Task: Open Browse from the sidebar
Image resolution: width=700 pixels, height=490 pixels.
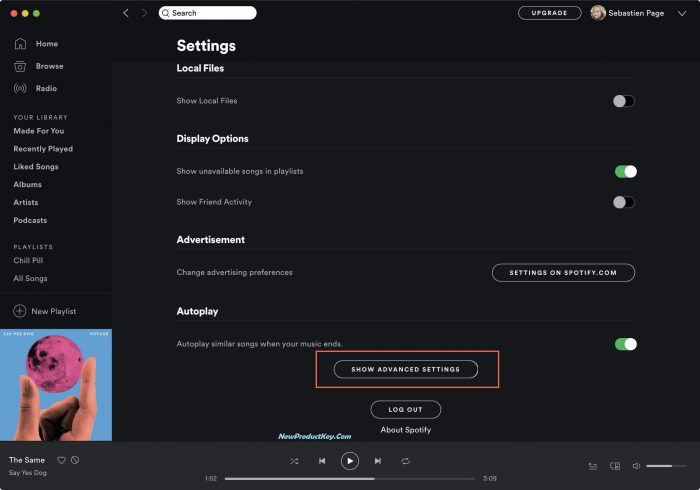Action: [20, 66]
